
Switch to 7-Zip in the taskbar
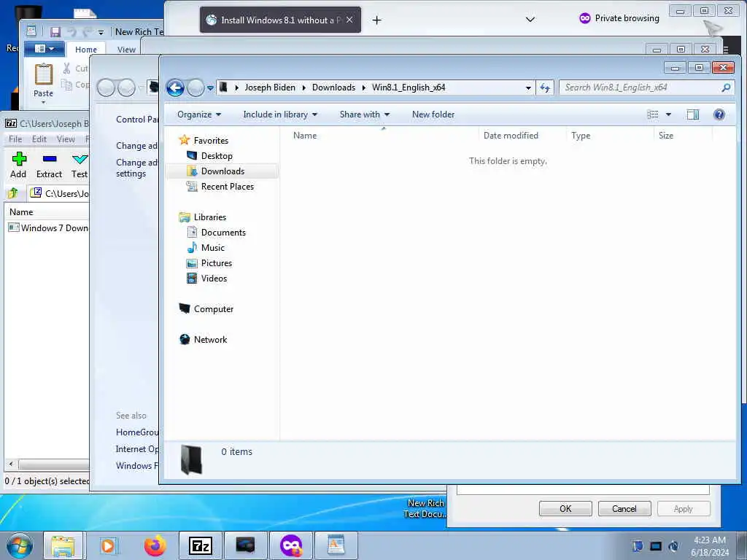point(201,545)
